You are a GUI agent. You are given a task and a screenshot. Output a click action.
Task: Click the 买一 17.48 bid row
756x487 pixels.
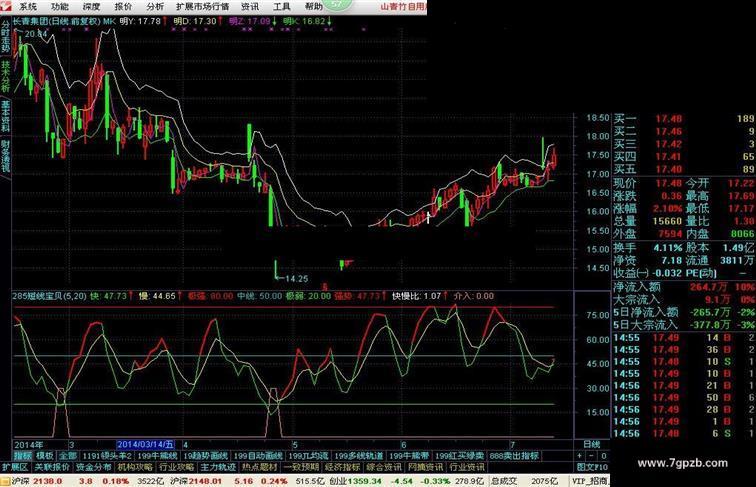684,119
